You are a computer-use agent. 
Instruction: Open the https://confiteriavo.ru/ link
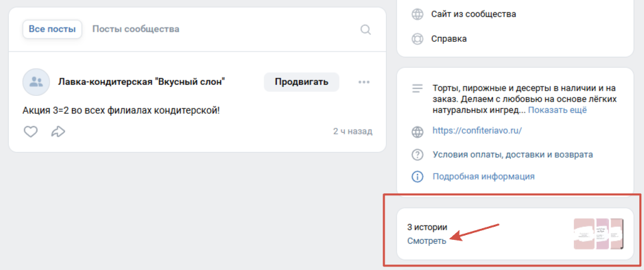(477, 131)
